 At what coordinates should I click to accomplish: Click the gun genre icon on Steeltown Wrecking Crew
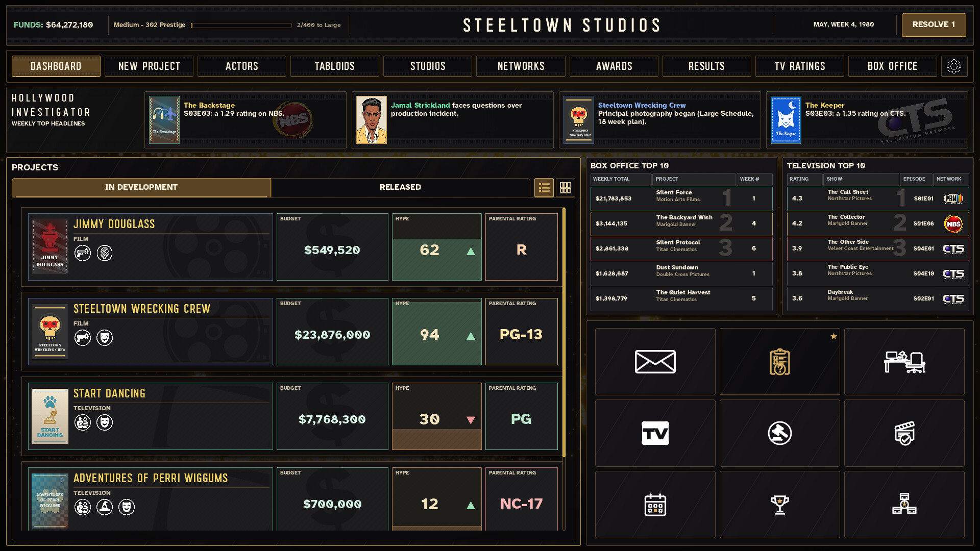pos(83,338)
